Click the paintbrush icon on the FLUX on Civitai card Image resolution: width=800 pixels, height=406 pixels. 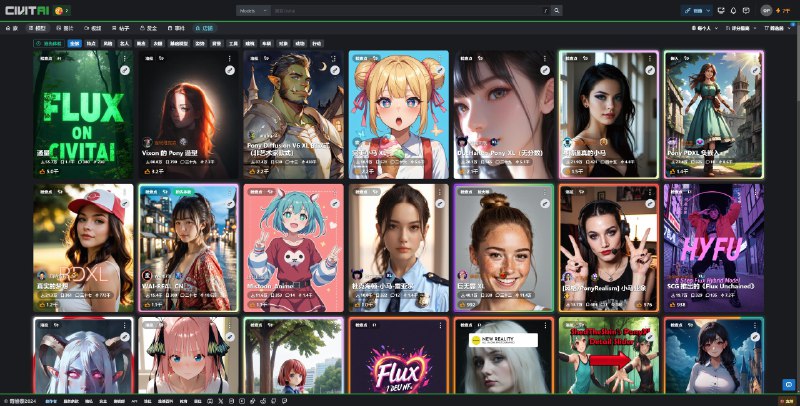point(125,70)
